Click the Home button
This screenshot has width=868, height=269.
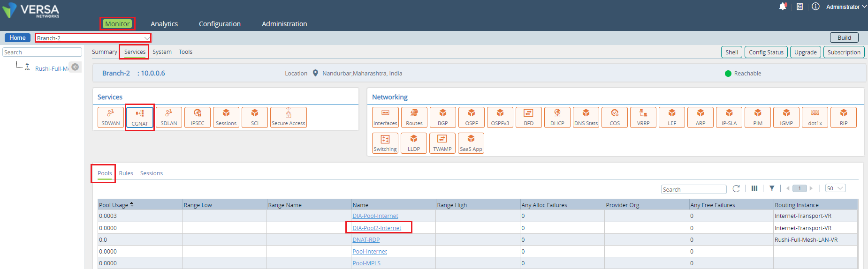point(17,38)
